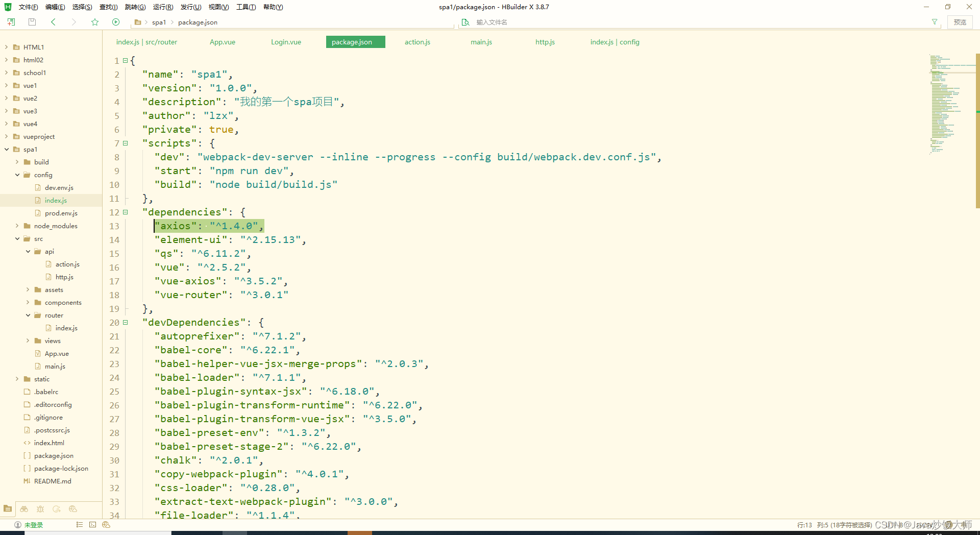Fold the dependencies block at line 12
Image resolution: width=980 pixels, height=535 pixels.
coord(125,212)
